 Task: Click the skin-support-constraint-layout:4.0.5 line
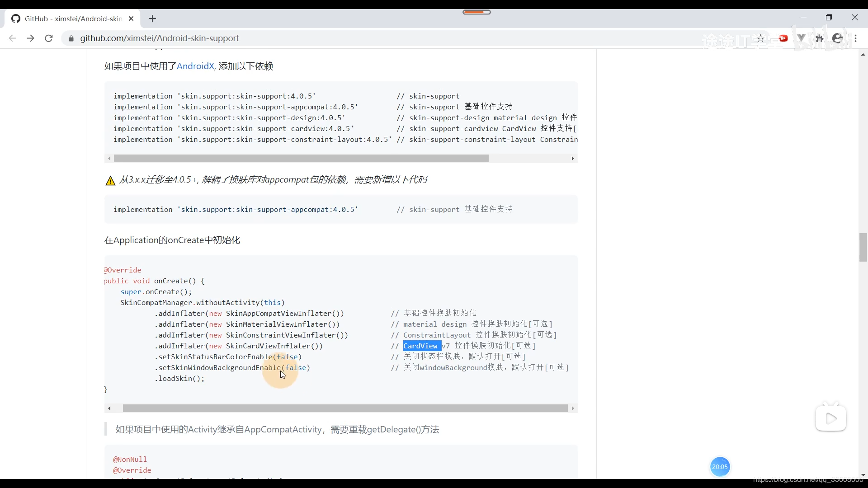253,140
